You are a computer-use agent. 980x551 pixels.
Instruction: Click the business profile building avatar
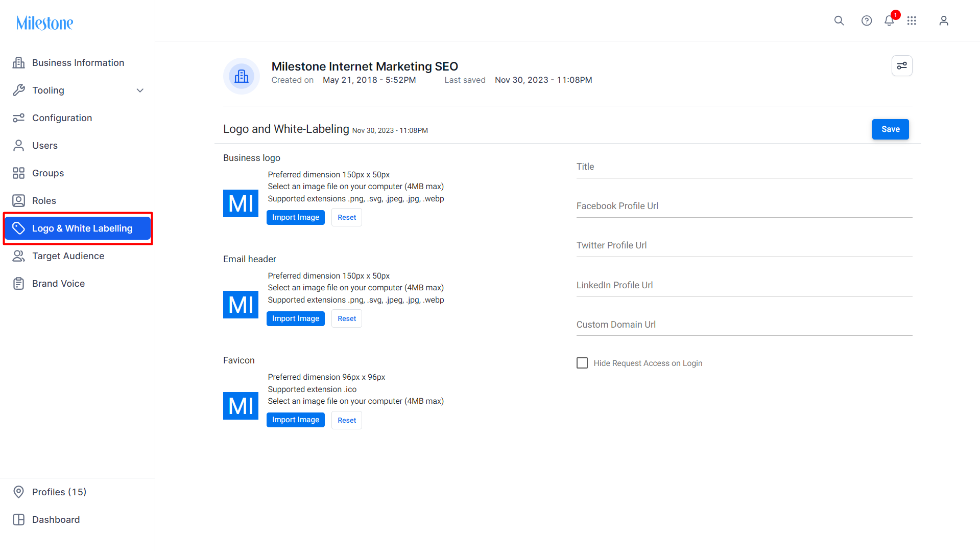click(242, 76)
